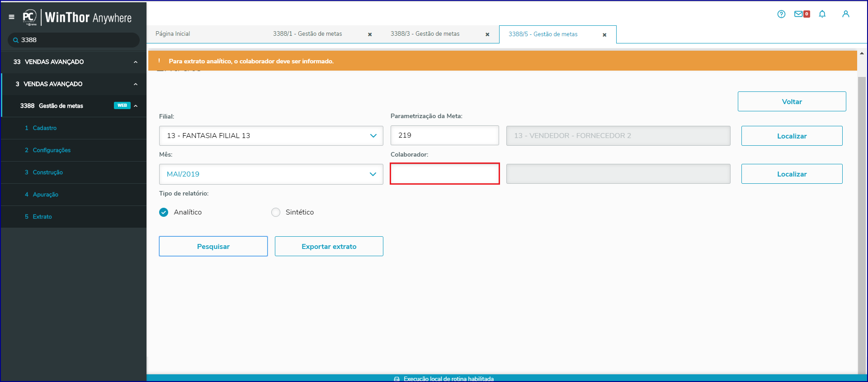Switch to the 3388/1 - Gestão de metas tab
This screenshot has width=868, height=382.
(307, 34)
